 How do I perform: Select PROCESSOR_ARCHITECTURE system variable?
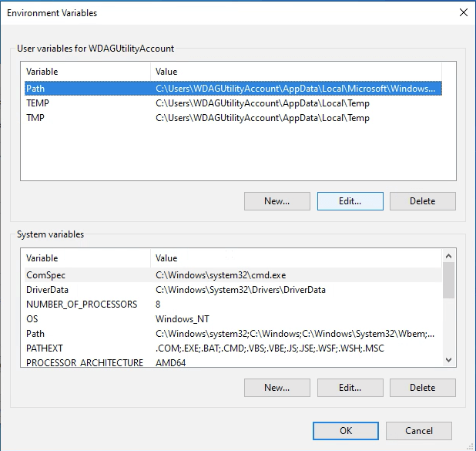[84, 362]
